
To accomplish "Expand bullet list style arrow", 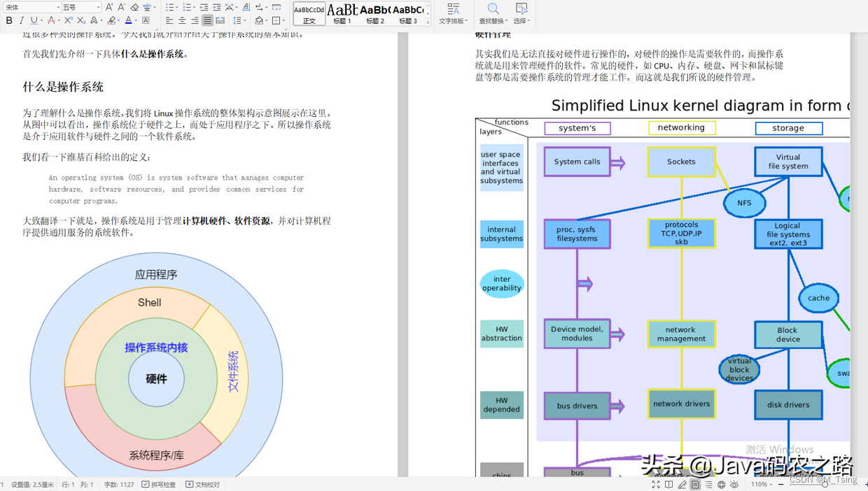I will 177,7.
